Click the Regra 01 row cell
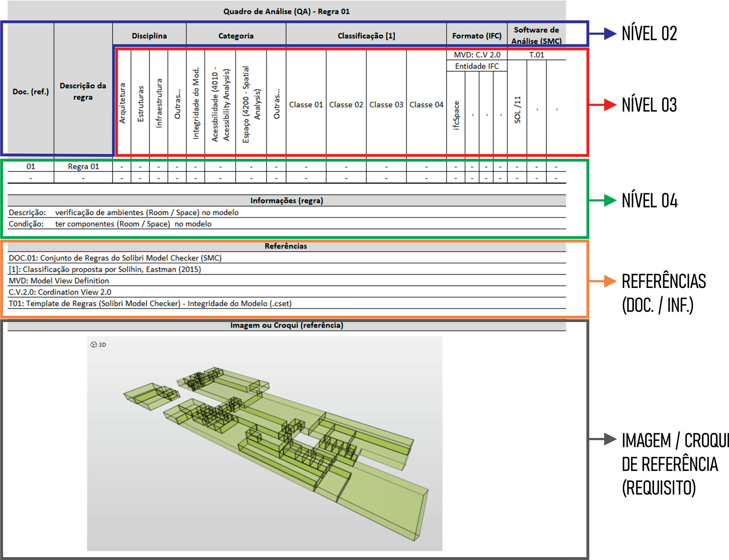The width and height of the screenshot is (729, 560). 83,166
